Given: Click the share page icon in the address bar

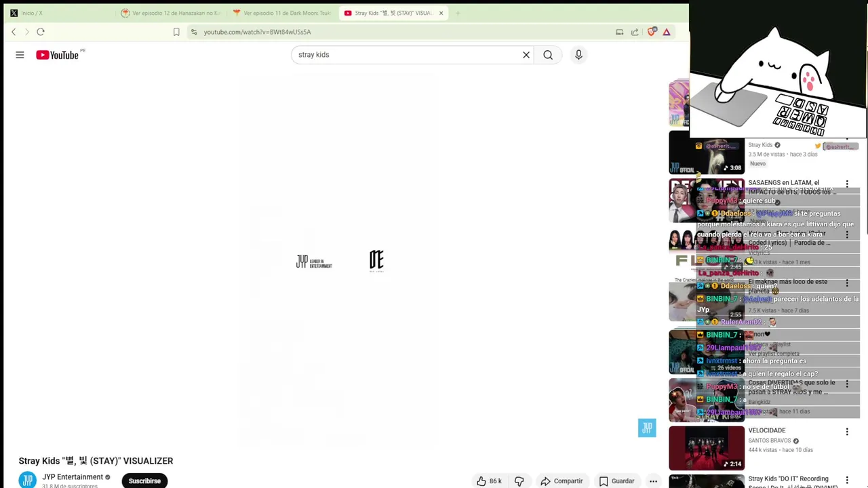Looking at the screenshot, I should tap(635, 32).
